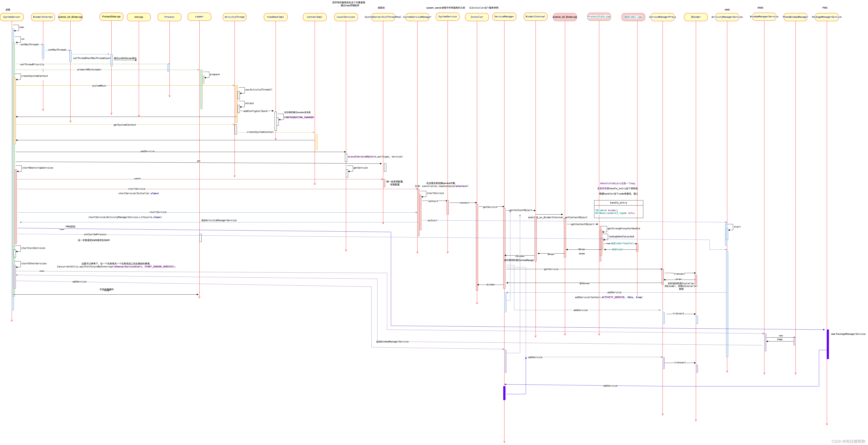The height and width of the screenshot is (445, 868).
Task: Click the pink ProcessState.cpp header node
Action: click(599, 16)
